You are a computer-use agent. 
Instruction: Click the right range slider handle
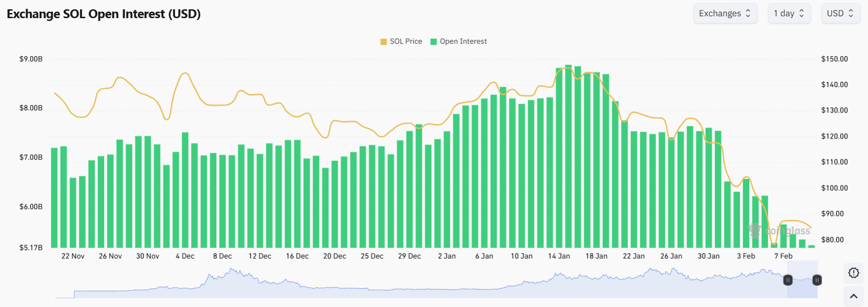pyautogui.click(x=817, y=280)
